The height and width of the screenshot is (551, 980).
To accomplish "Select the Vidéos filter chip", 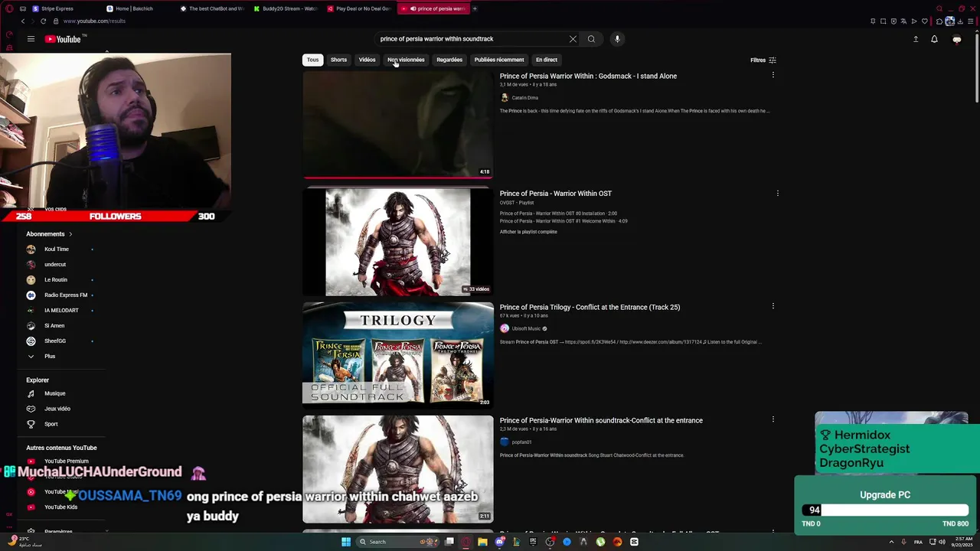I will click(x=367, y=60).
